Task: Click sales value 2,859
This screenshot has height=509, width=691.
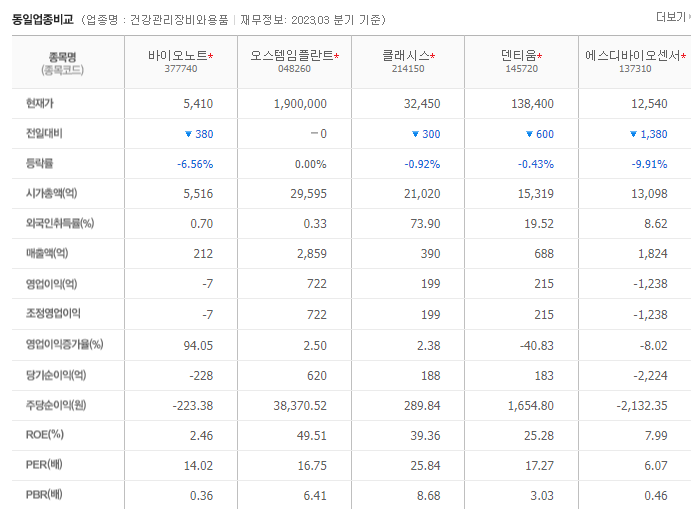Action: (312, 253)
